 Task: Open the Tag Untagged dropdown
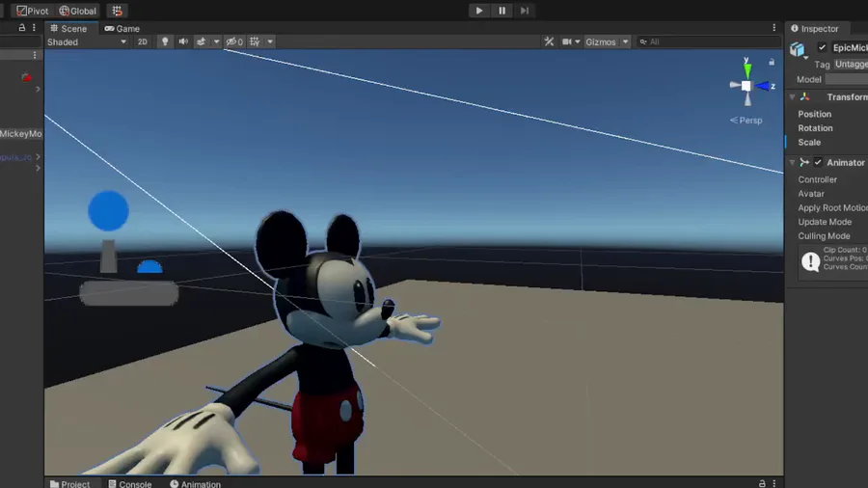(x=851, y=65)
